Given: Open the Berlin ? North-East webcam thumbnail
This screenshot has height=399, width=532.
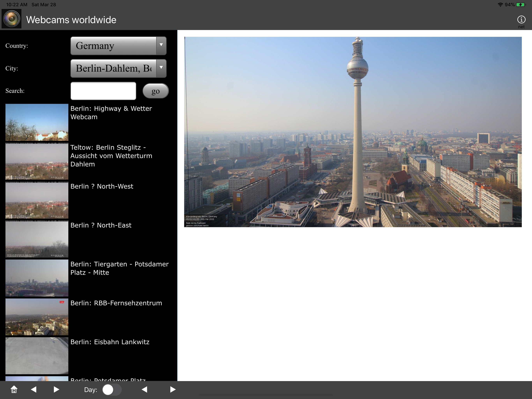Looking at the screenshot, I should [37, 239].
